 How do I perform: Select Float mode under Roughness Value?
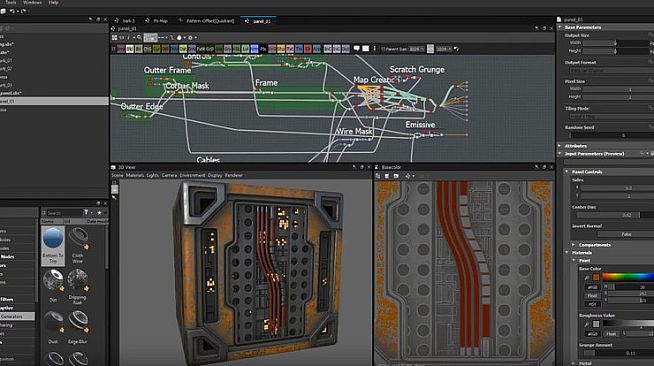[x=611, y=334]
